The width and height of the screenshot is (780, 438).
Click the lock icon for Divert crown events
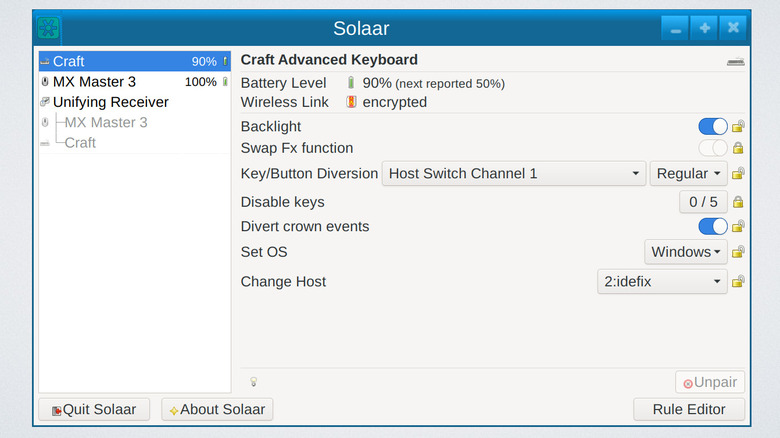pyautogui.click(x=738, y=226)
